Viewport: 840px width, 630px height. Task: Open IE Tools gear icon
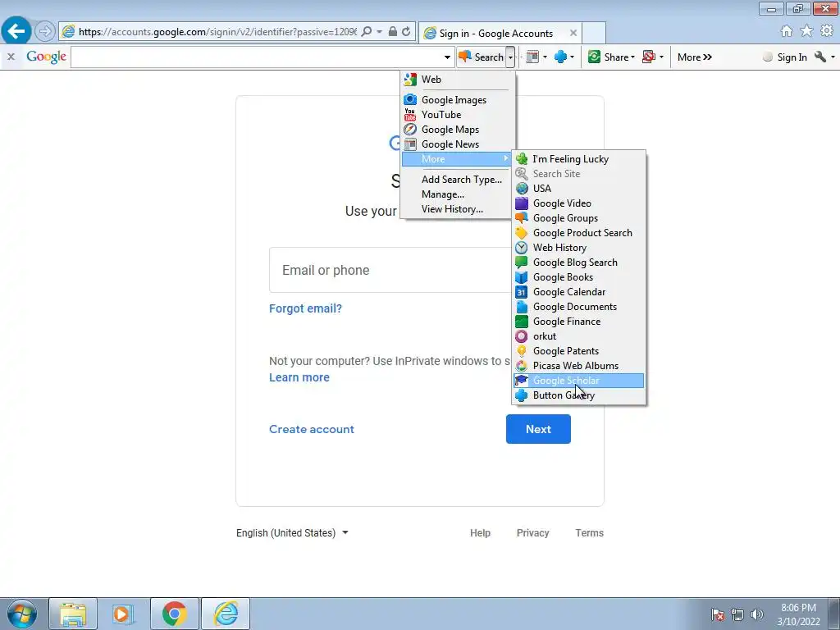point(827,31)
